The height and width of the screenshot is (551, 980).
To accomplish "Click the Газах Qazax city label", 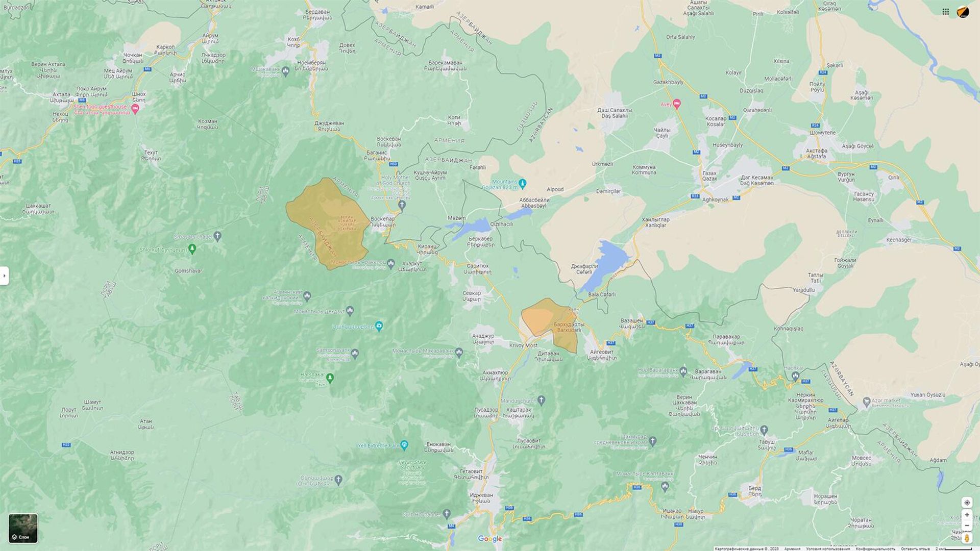I will coord(709,176).
